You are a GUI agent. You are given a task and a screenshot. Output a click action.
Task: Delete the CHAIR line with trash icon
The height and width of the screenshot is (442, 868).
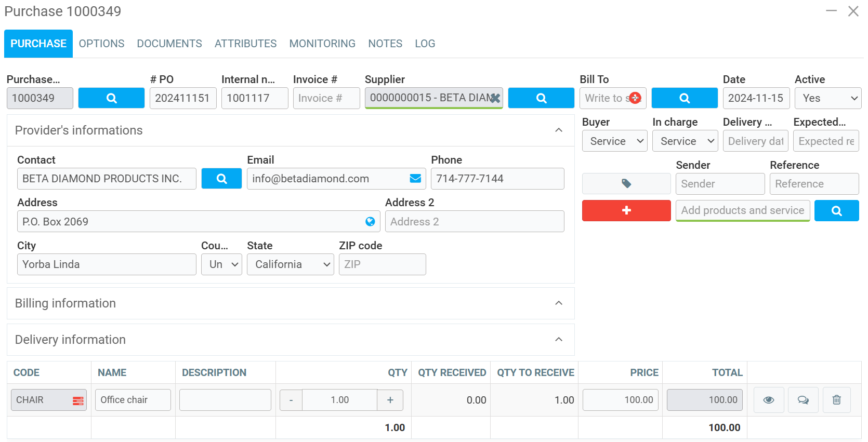click(x=836, y=400)
